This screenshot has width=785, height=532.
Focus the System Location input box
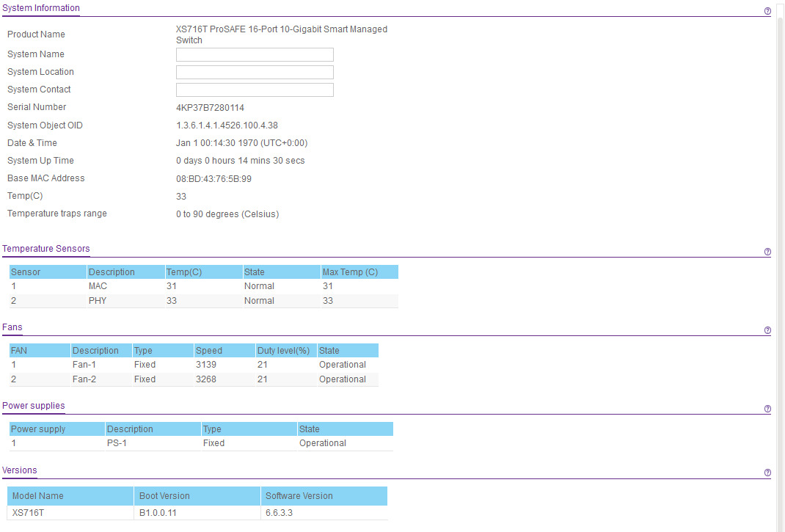tap(255, 73)
